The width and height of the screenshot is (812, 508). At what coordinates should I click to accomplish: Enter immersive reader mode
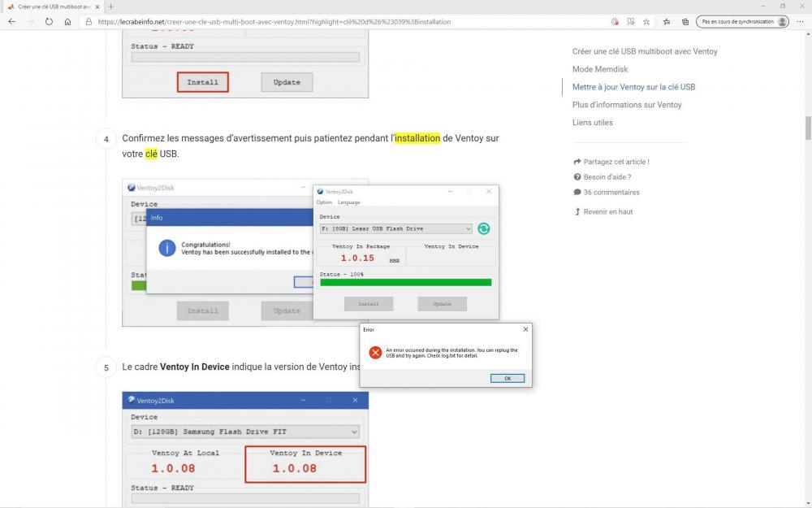click(x=631, y=22)
